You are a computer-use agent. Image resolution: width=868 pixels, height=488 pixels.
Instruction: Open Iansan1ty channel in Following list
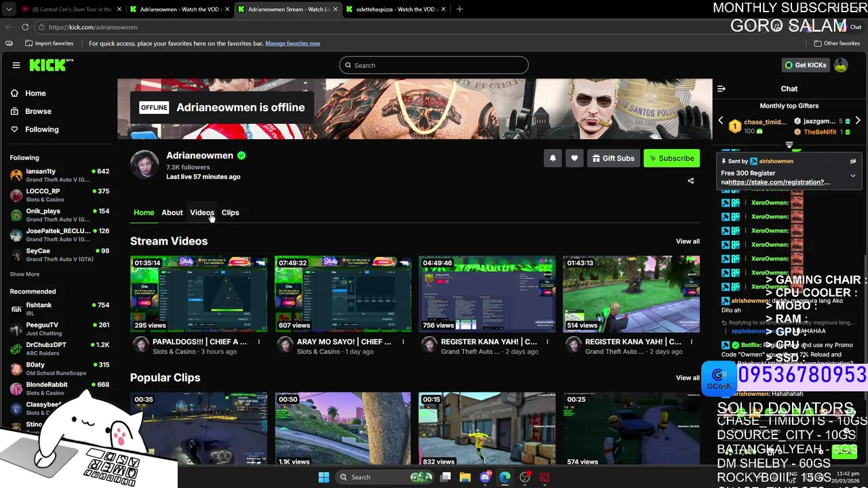[x=60, y=176]
